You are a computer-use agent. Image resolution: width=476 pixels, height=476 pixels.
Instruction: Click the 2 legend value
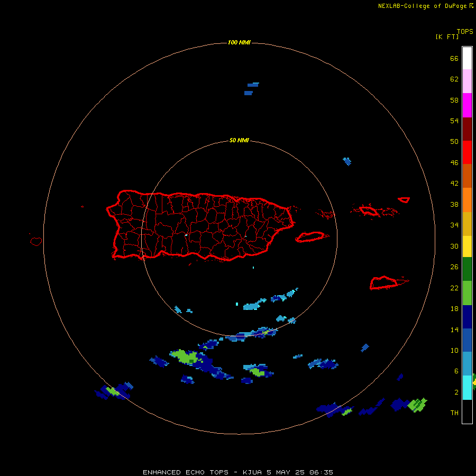click(x=456, y=392)
